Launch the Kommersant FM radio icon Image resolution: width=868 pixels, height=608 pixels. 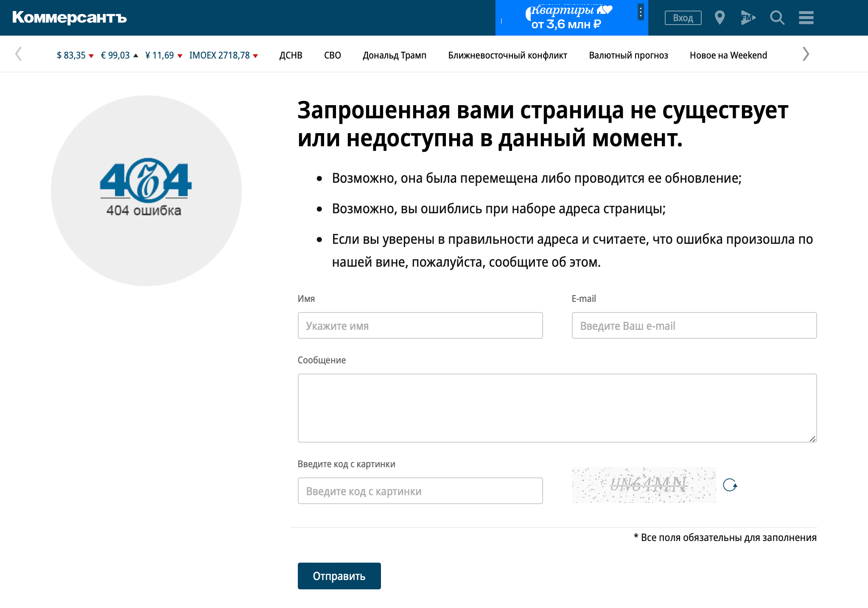coord(748,18)
